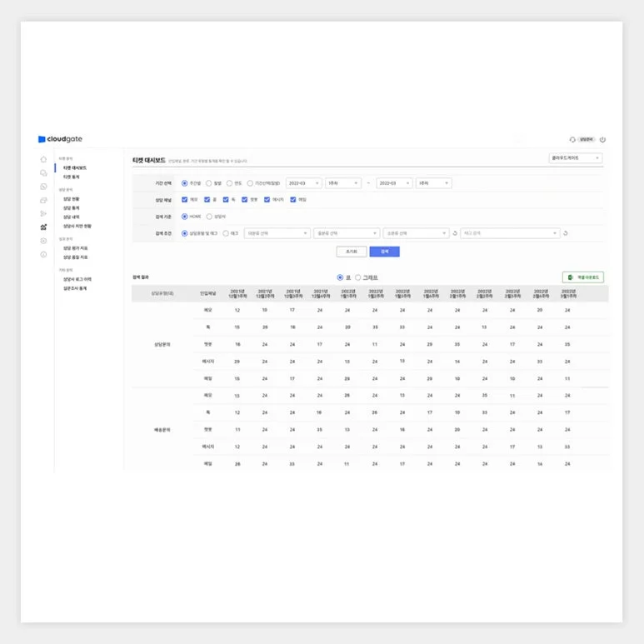
Task: Open 상담 현황 in the side menu
Action: [x=71, y=199]
